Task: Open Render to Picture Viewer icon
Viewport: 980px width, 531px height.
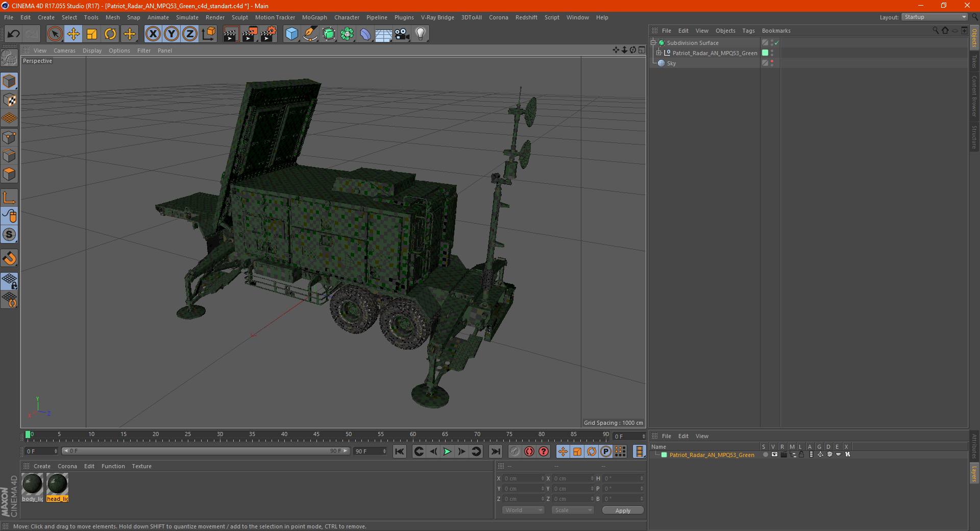Action: (x=250, y=34)
